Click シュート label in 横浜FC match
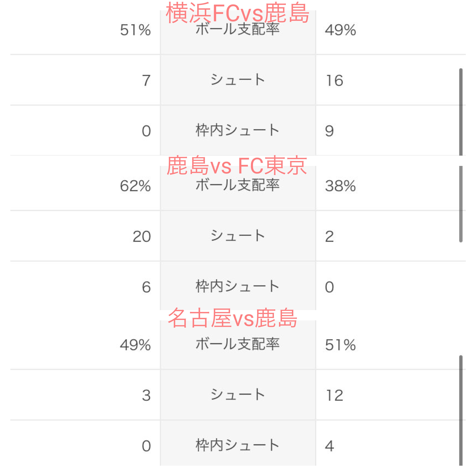Image resolution: width=476 pixels, height=476 pixels. [x=238, y=80]
